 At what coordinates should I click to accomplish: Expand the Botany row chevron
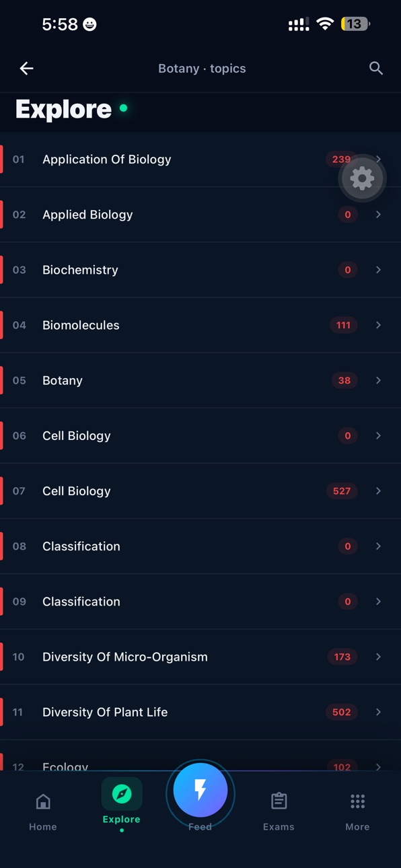click(378, 380)
